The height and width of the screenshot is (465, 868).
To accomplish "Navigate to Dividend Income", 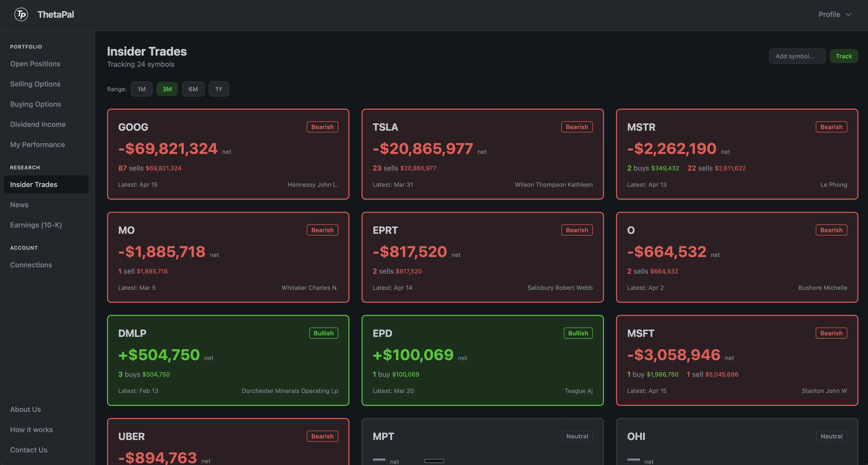I will coord(38,124).
